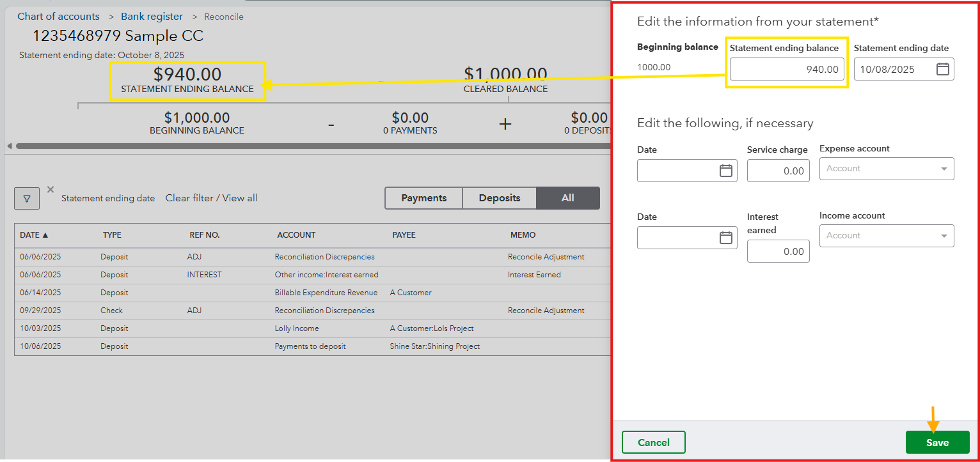This screenshot has width=980, height=462.
Task: Click the Service charge amount field
Action: (778, 171)
